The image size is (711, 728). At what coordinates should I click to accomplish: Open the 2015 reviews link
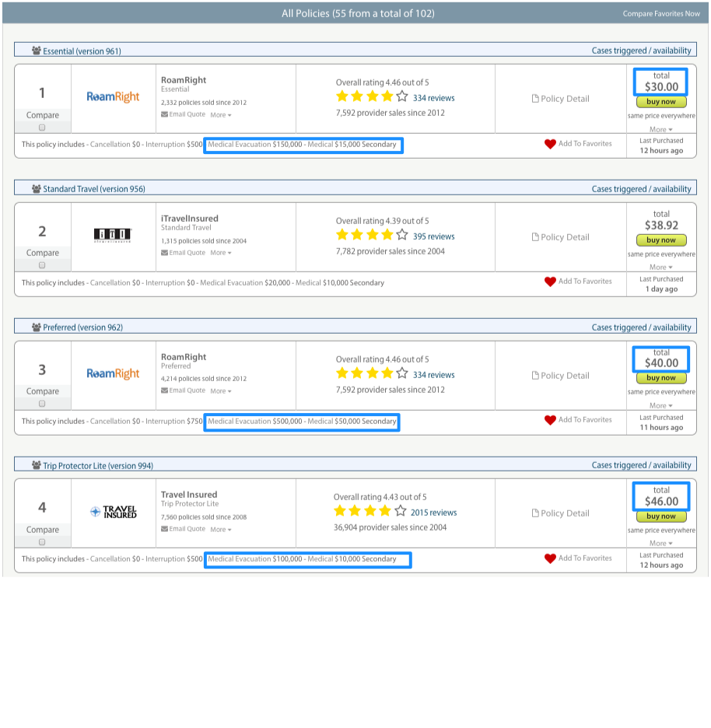(433, 513)
